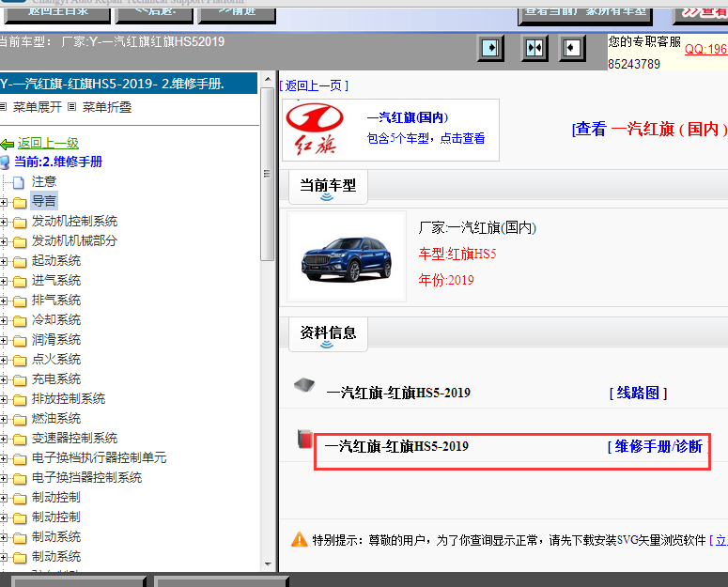Select the 注意 tree entry

pos(44,181)
